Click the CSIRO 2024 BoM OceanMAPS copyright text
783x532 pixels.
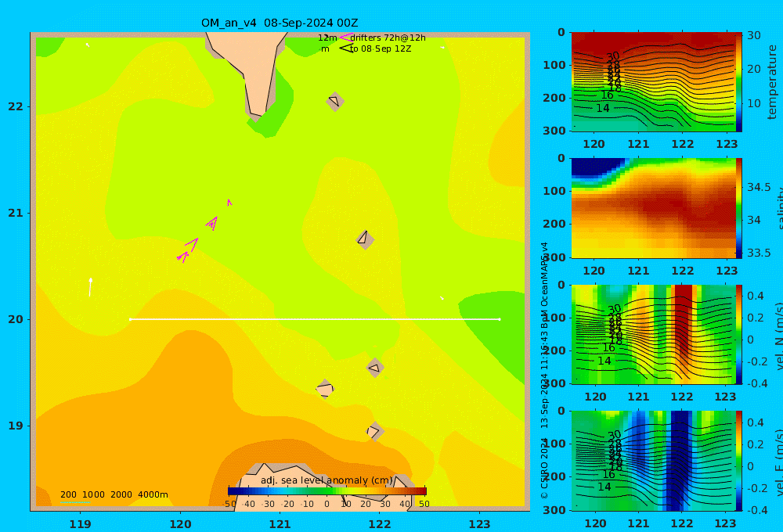(544, 370)
